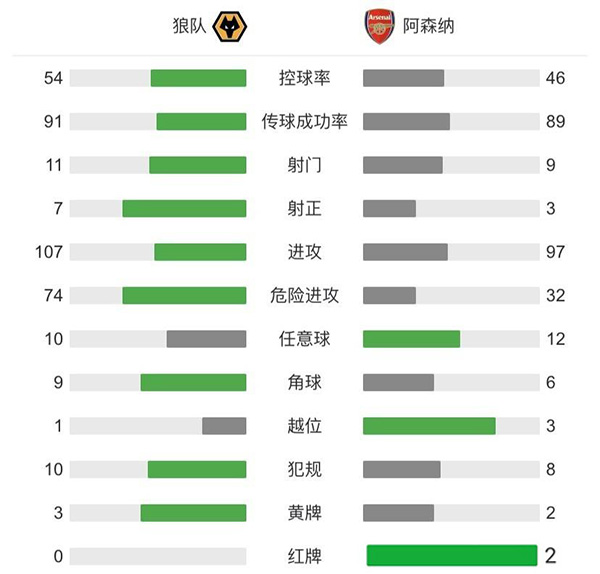Click Arsenal's green 任意球 bar
This screenshot has height=574, width=600.
(411, 339)
